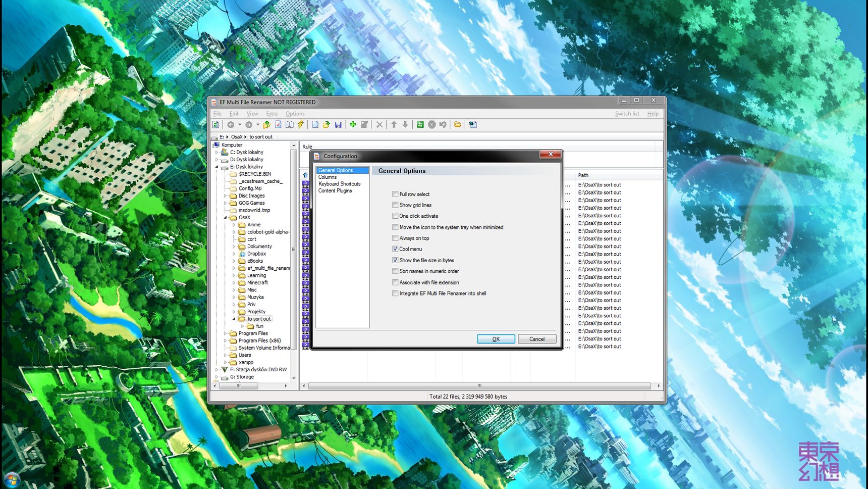This screenshot has width=868, height=489.
Task: Enable Full row select checkbox
Action: 395,194
